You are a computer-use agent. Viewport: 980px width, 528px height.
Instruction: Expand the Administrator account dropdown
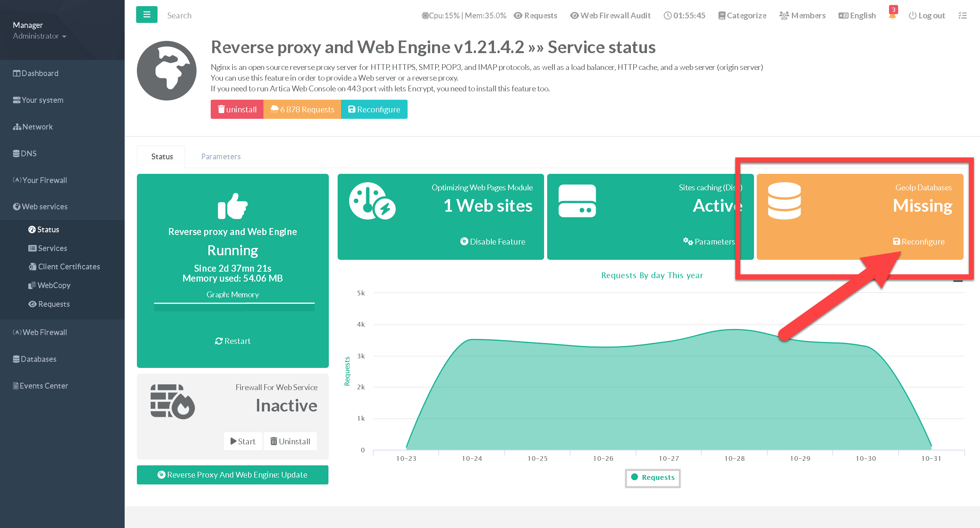coord(39,36)
